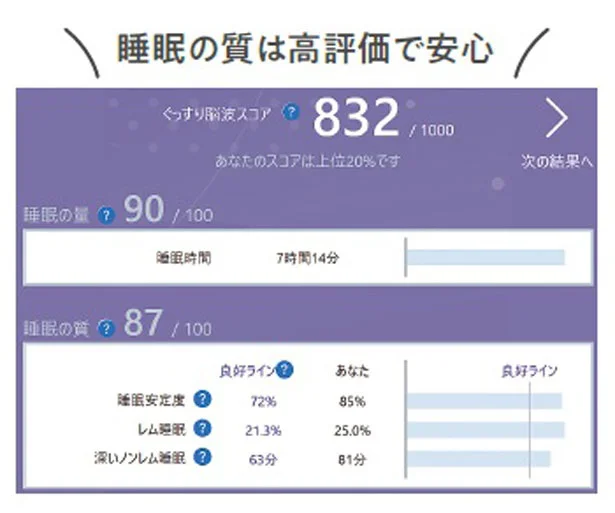Click the 7時間14分 sleep time value
Image resolution: width=615 pixels, height=513 pixels.
[308, 258]
